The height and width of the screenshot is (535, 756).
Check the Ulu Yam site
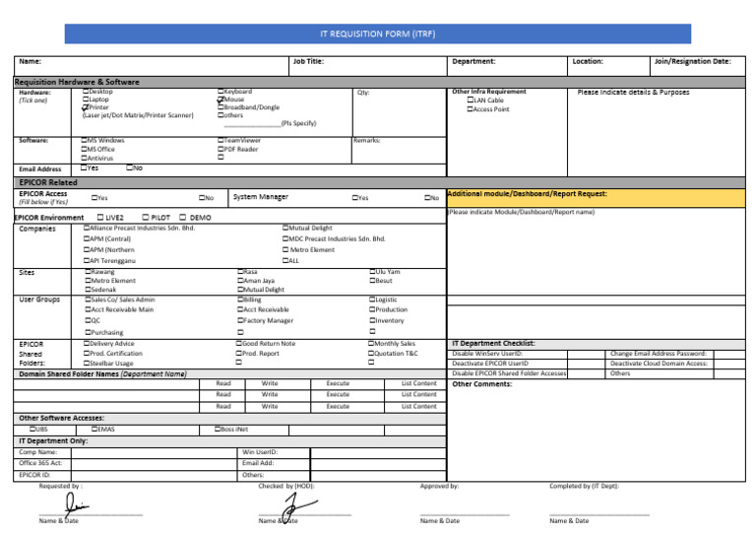(373, 272)
